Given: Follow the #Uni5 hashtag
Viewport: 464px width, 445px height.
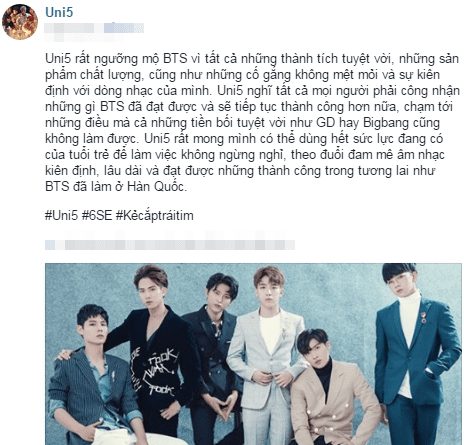Looking at the screenshot, I should click(x=62, y=215).
